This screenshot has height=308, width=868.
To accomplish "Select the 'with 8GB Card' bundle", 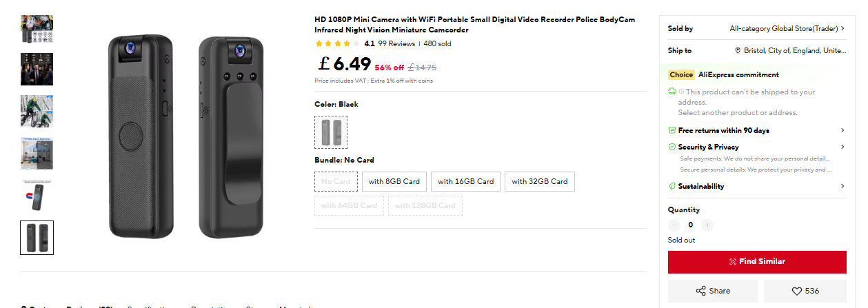I will click(x=394, y=182).
